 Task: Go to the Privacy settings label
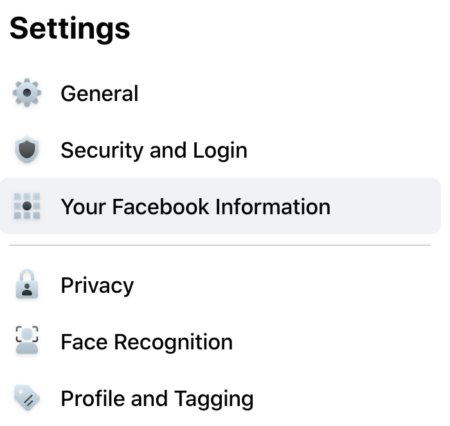point(97,286)
